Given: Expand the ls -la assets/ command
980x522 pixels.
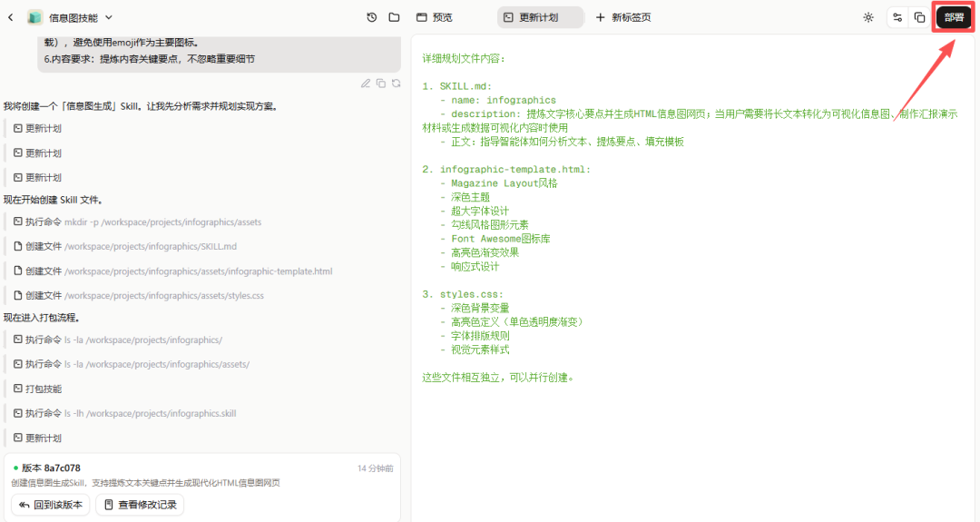Looking at the screenshot, I should pos(132,364).
